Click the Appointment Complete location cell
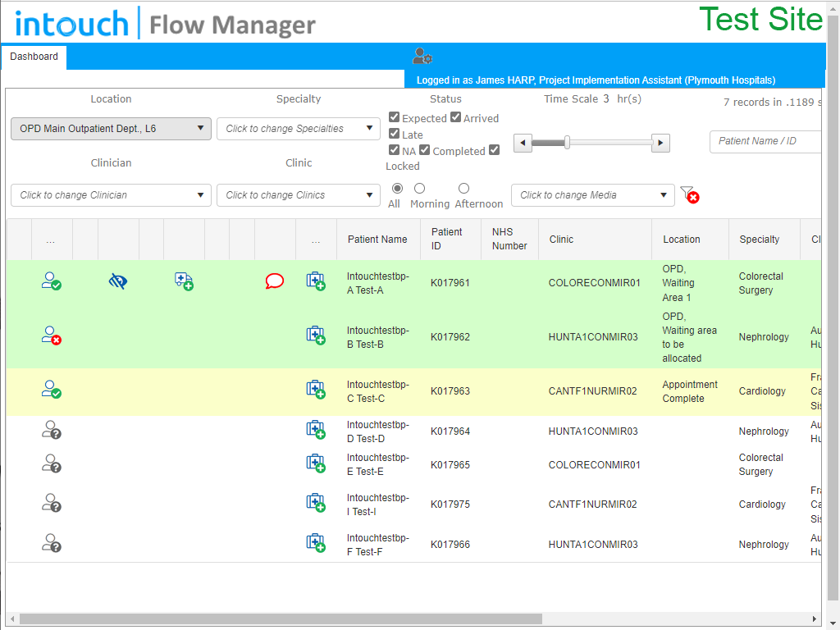Screen dimensions: 840x630 (689, 391)
